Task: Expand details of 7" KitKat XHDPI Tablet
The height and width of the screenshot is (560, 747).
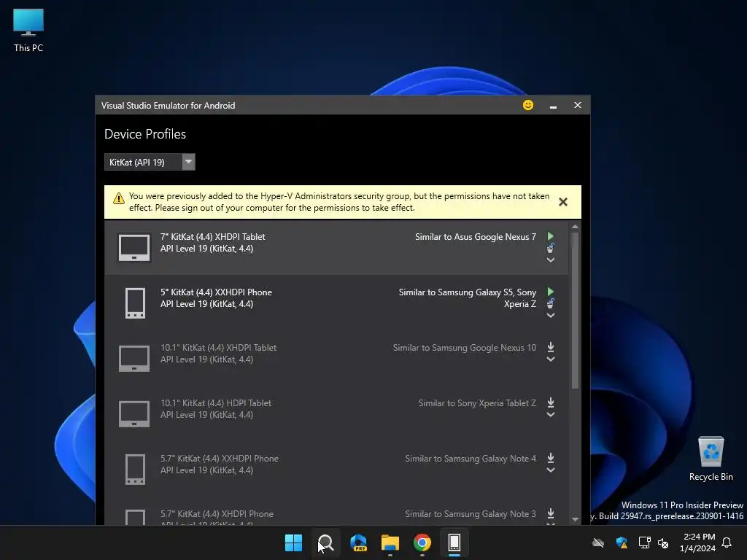Action: click(x=550, y=260)
